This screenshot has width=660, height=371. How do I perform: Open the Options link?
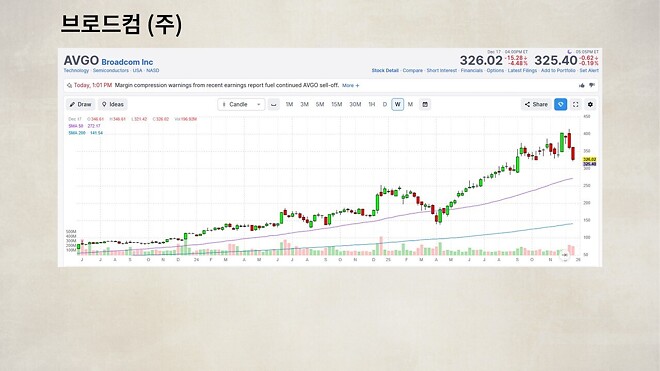point(495,70)
